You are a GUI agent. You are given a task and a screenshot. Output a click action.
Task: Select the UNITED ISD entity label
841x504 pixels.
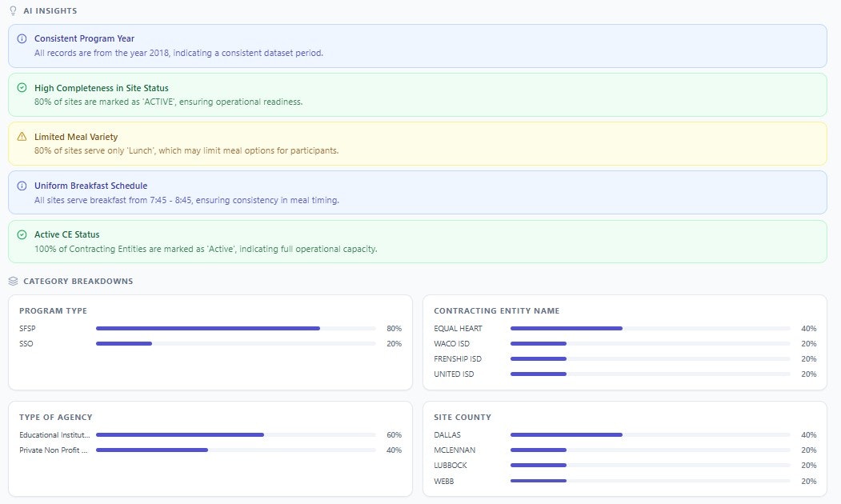pyautogui.click(x=454, y=374)
